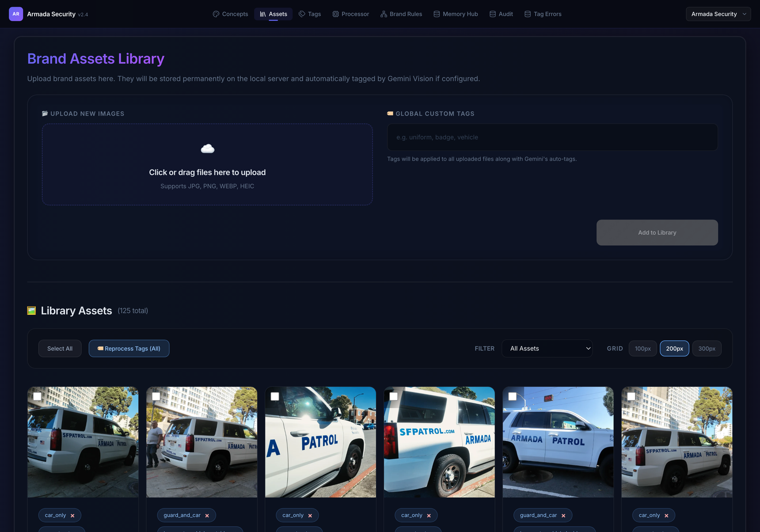Image resolution: width=760 pixels, height=532 pixels.
Task: Check the ARMADA PATROL side-view image checkbox
Action: [x=512, y=396]
